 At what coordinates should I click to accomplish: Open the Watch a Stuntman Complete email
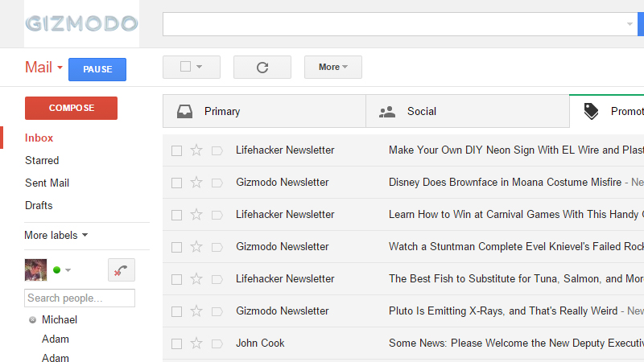click(x=516, y=246)
